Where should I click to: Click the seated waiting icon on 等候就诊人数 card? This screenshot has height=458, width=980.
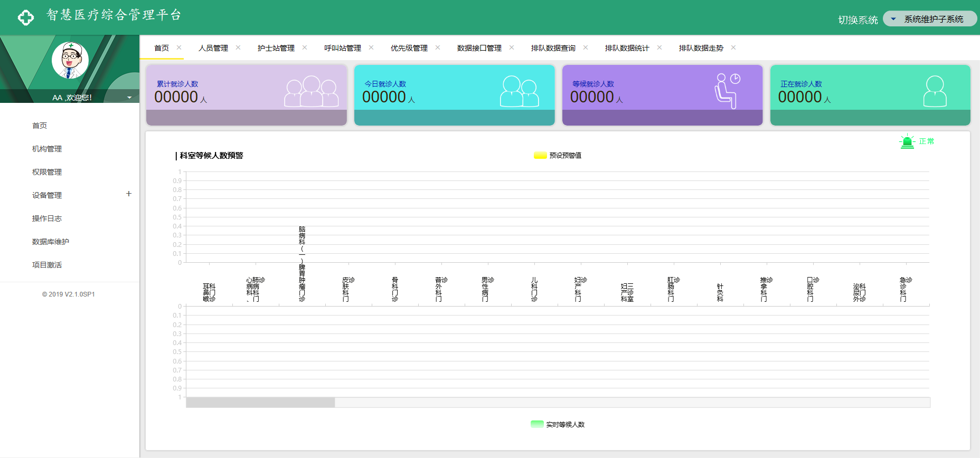pos(727,91)
